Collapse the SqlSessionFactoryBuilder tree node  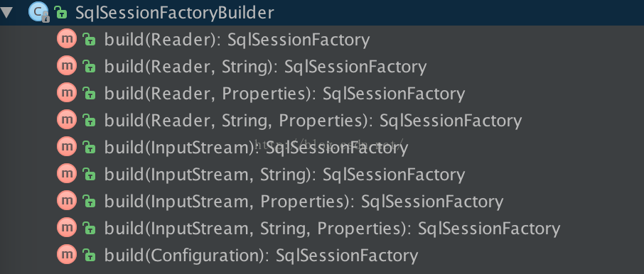tap(6, 12)
